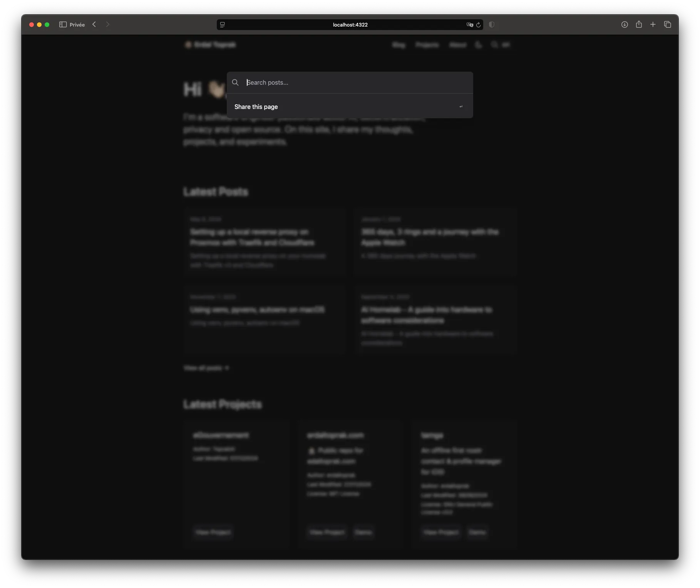This screenshot has height=588, width=700.
Task: Show the tab overview icon
Action: tap(668, 25)
